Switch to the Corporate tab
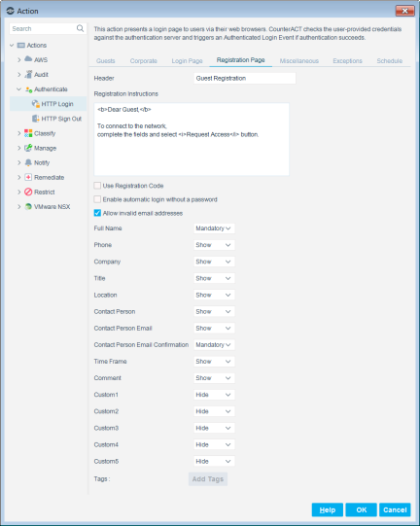Viewport: 420px width, 526px height. [144, 60]
